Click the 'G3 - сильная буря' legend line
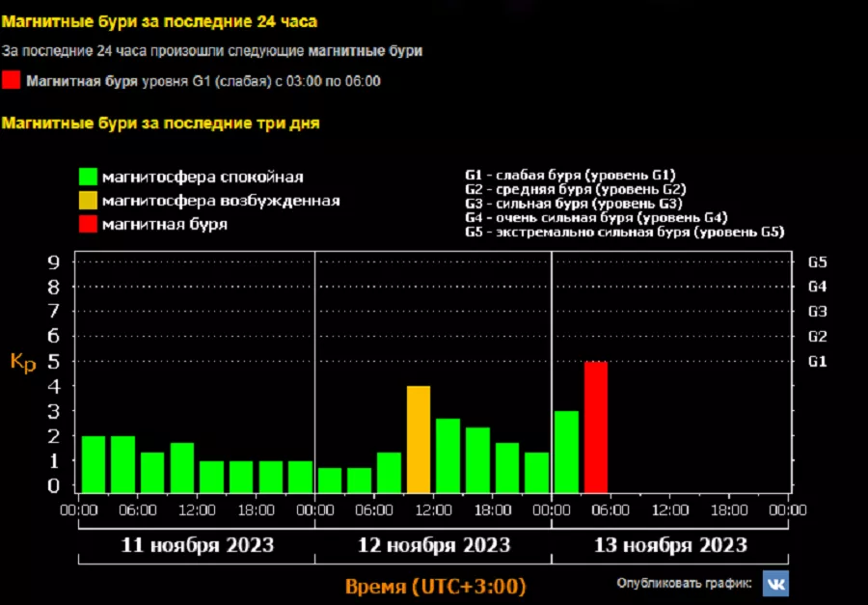 [x=573, y=204]
